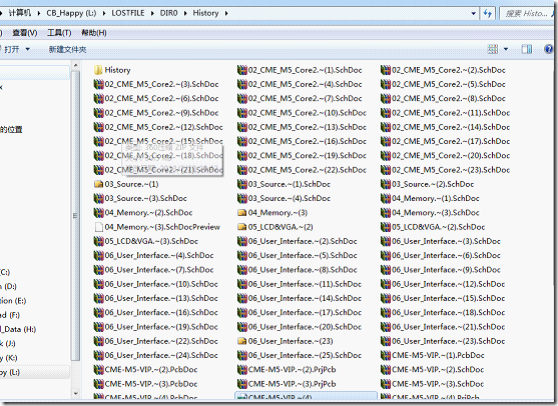Open the view options dropdown arrow
Image resolution: width=558 pixels, height=406 pixels.
coord(506,49)
